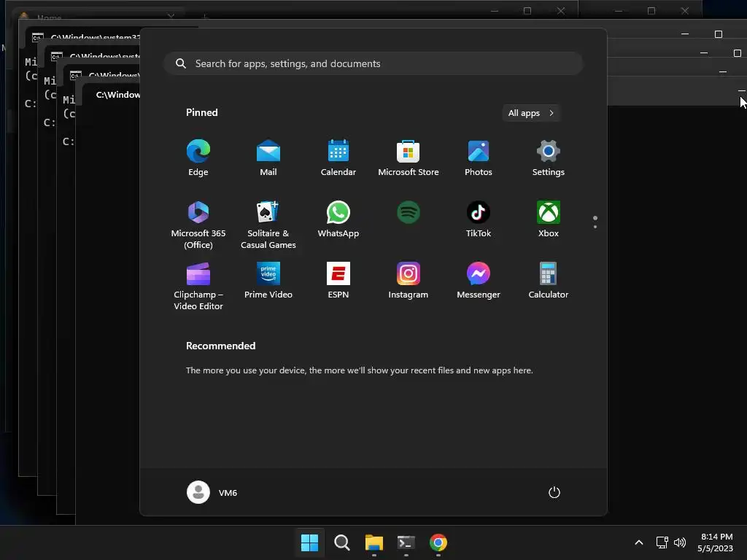Go to next pinned apps page dot
The image size is (747, 560).
(595, 227)
